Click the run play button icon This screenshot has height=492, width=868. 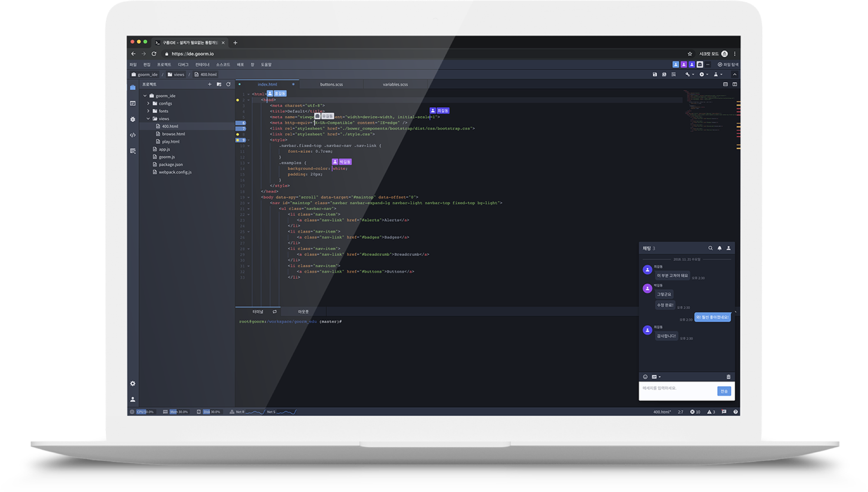click(701, 75)
